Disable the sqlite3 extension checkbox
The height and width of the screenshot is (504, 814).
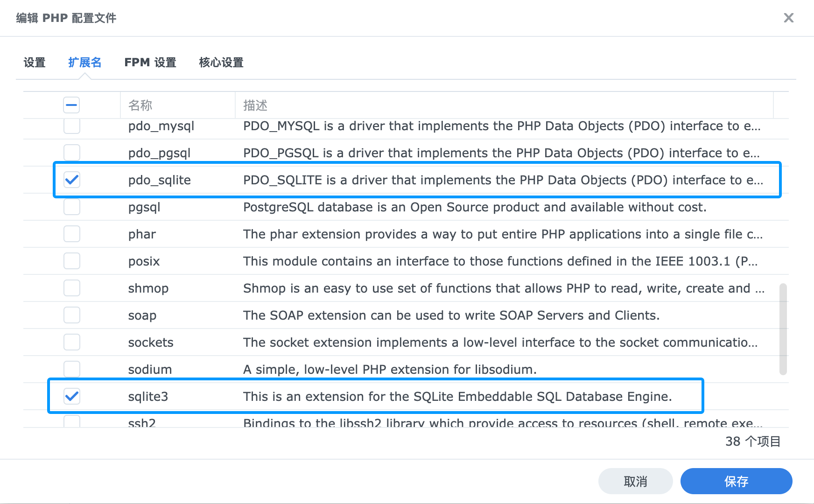click(x=72, y=396)
